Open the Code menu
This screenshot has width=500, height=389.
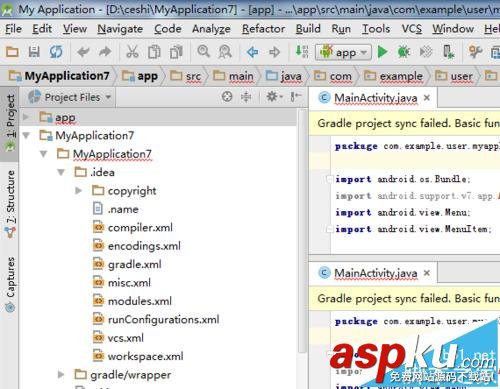click(168, 29)
